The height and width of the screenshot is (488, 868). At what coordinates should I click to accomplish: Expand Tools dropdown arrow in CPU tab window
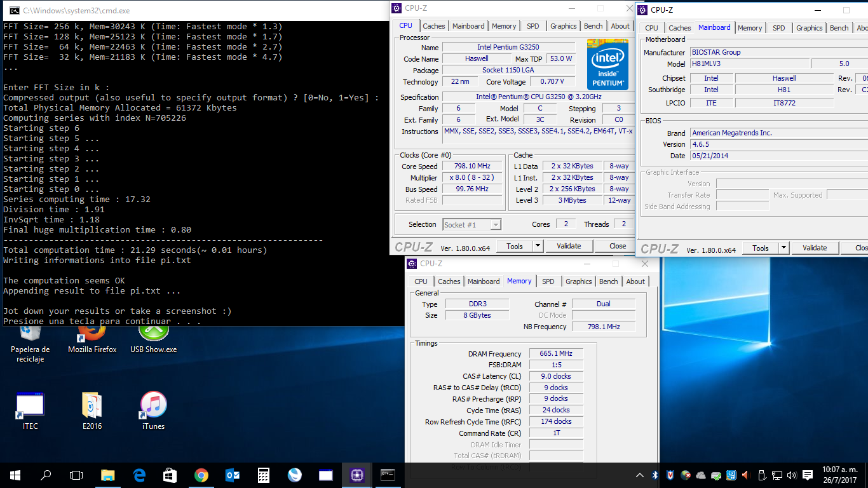[538, 246]
